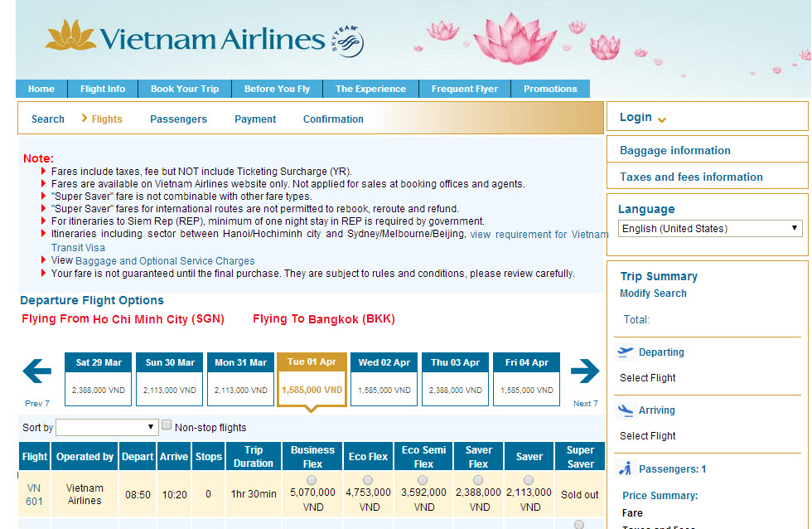The width and height of the screenshot is (812, 529).
Task: Select the Thu 03 Apr date tab
Action: [455, 379]
